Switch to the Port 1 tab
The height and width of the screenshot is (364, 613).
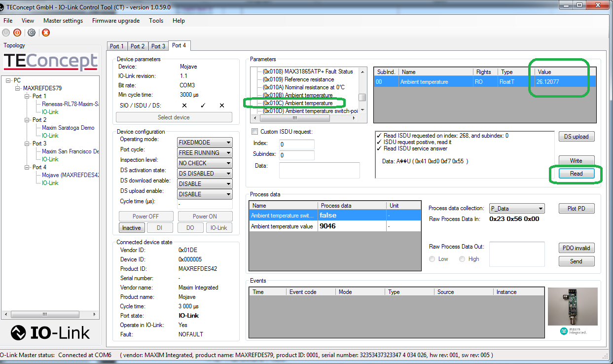coord(117,46)
